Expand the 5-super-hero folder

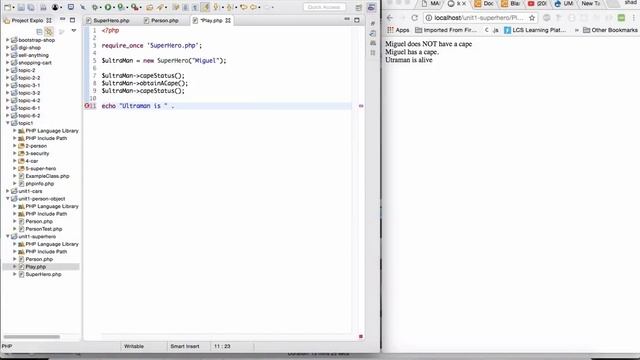coord(15,168)
